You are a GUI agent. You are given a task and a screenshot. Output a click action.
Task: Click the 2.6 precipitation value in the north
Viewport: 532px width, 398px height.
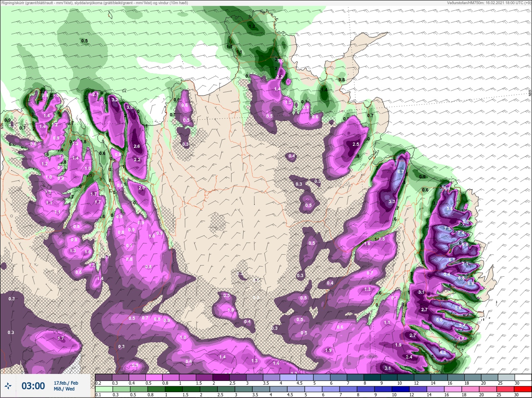coord(137,146)
